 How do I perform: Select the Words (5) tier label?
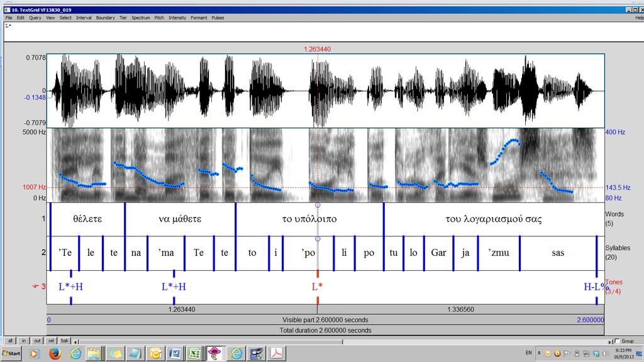[x=614, y=219]
